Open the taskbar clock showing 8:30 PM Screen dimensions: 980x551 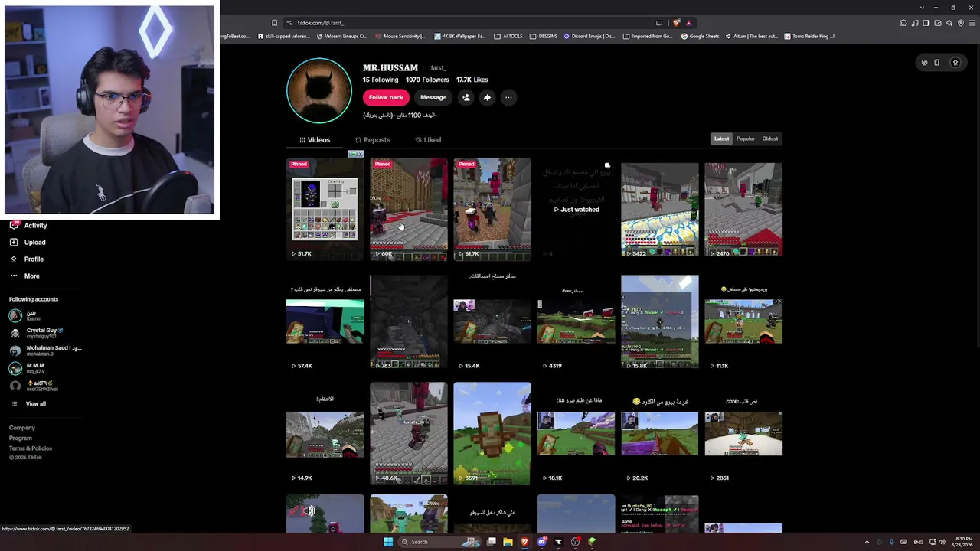click(964, 542)
